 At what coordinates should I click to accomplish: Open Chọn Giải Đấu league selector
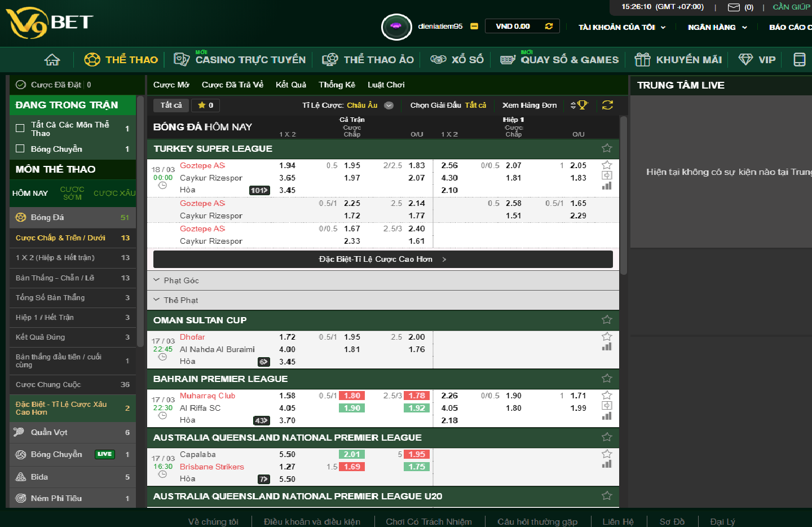pos(448,105)
